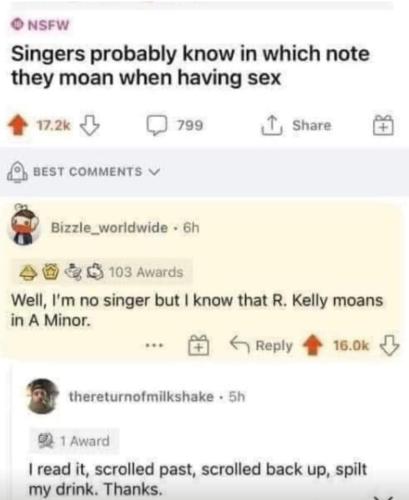Open the Bizzle_worldwide username link
409x500 pixels.
coord(109,228)
